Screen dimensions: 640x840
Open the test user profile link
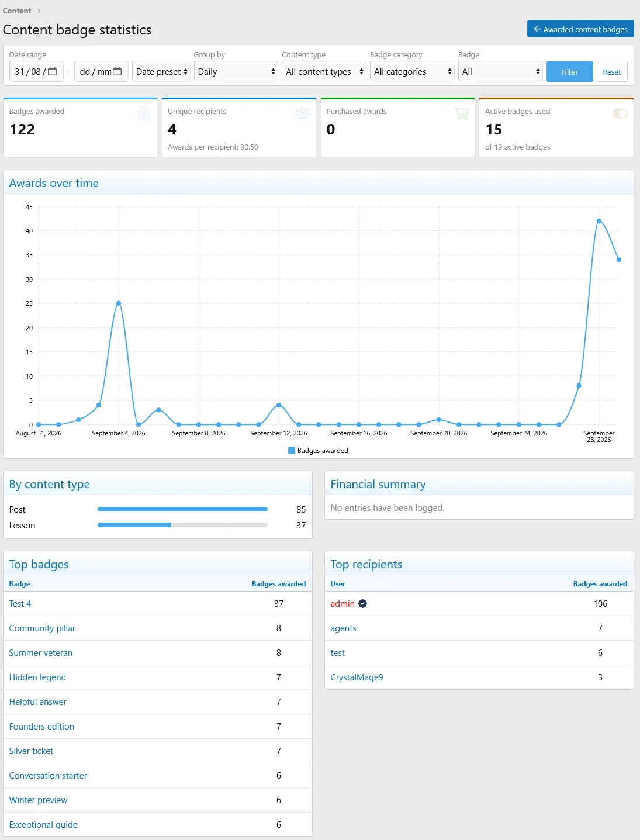click(x=337, y=653)
